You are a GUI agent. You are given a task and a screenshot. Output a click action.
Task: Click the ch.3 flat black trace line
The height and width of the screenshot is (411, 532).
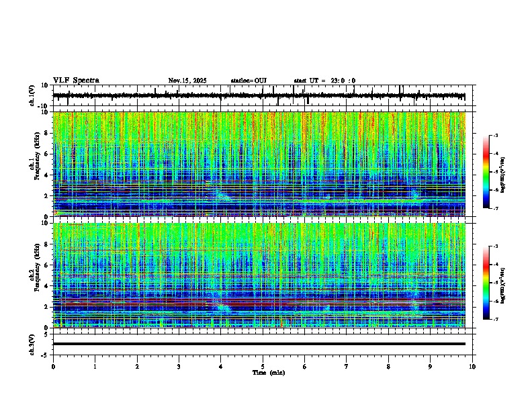point(259,344)
